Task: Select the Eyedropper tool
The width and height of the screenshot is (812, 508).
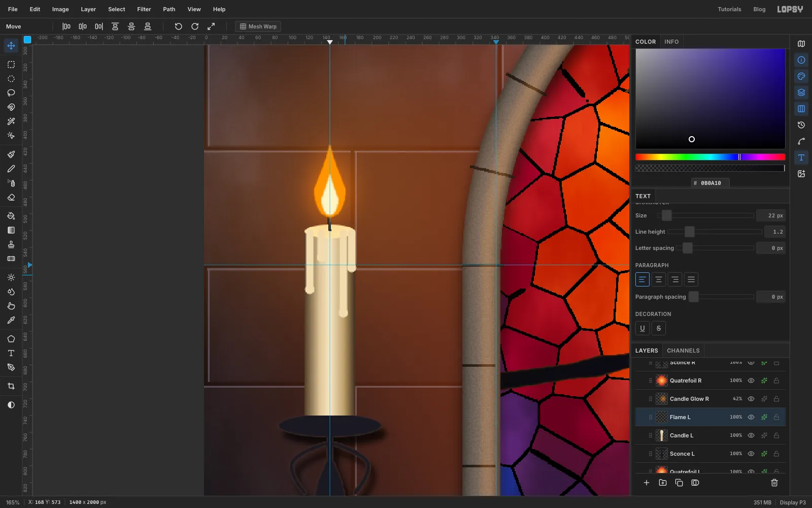Action: (x=11, y=320)
